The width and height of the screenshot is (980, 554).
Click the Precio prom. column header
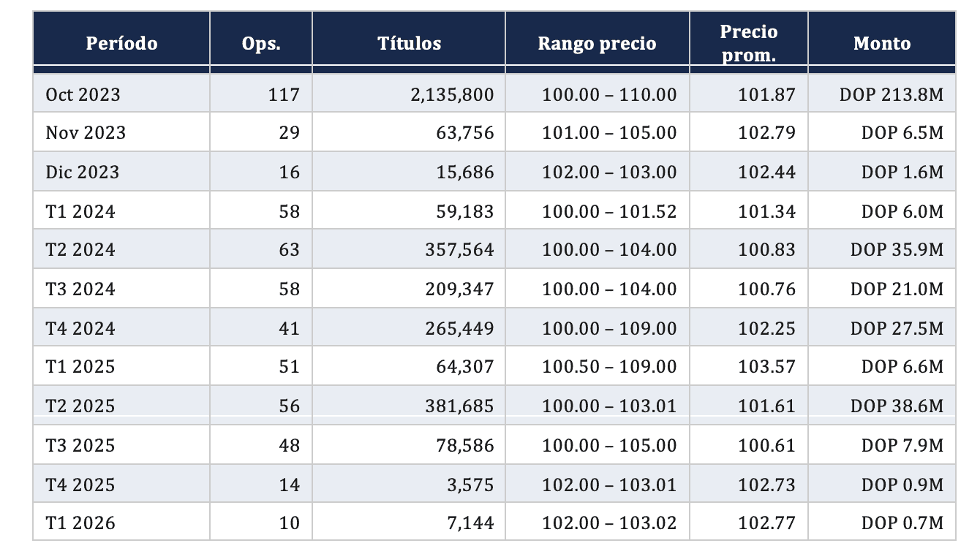click(x=748, y=43)
